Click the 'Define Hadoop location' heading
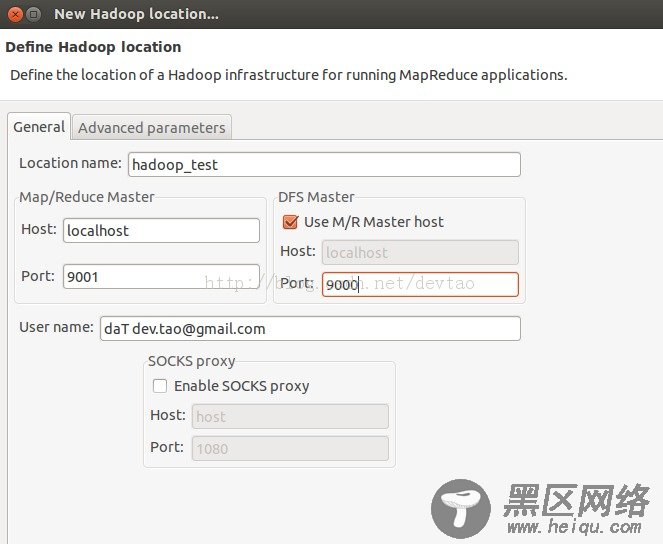The width and height of the screenshot is (663, 544). (93, 47)
